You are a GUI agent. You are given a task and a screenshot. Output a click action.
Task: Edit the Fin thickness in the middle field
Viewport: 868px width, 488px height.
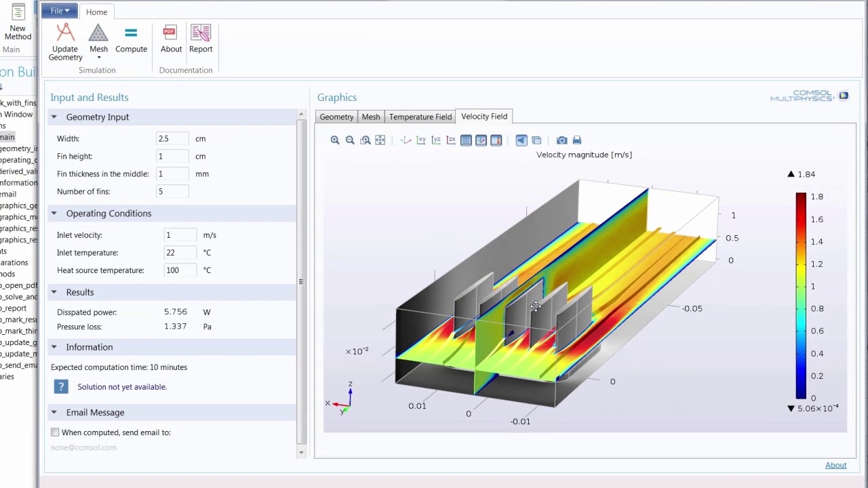[x=172, y=174]
